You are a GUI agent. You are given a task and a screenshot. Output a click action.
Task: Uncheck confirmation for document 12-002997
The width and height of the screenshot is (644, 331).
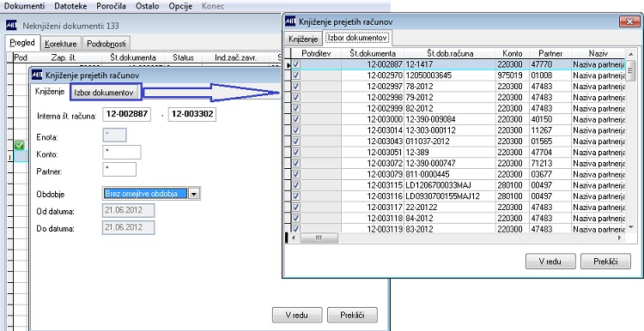tap(295, 87)
